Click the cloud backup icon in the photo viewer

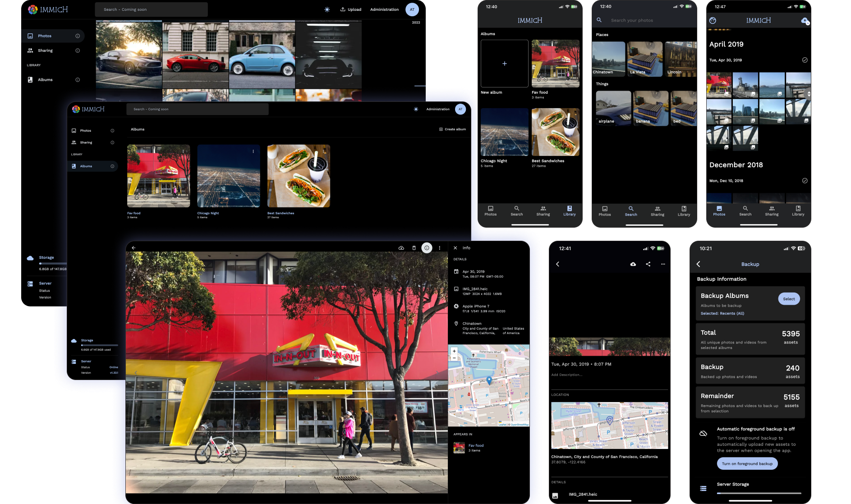[400, 247]
